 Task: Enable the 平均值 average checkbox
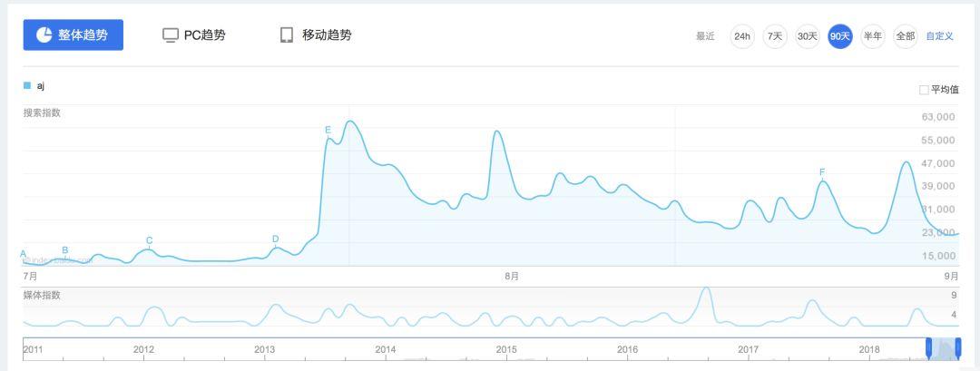(924, 90)
